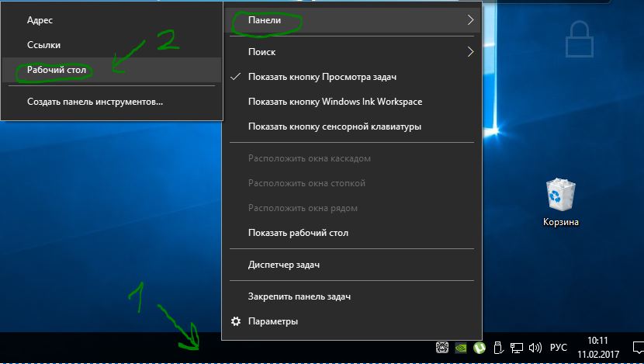Select the Поиск menu entry
Viewport: 644px width, 364px height.
[351, 52]
